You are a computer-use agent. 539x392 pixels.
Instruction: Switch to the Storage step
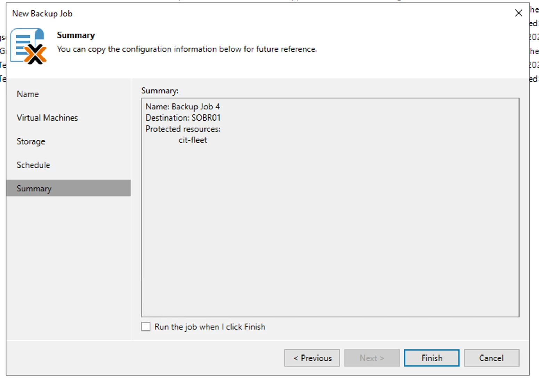pos(31,141)
